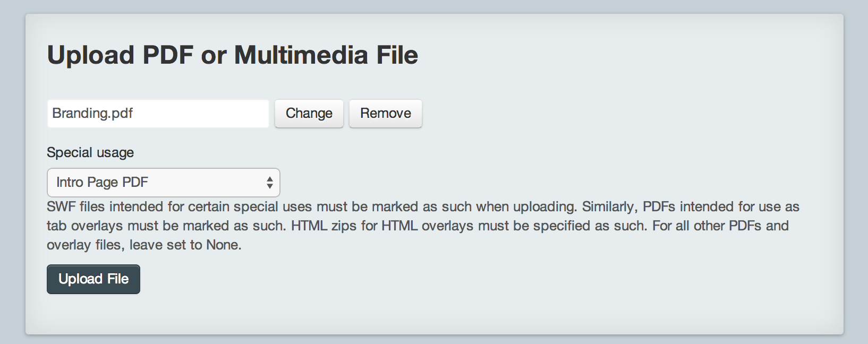Screen dimensions: 868x344
Task: Click the SWF files help text paragraph
Action: 423,226
